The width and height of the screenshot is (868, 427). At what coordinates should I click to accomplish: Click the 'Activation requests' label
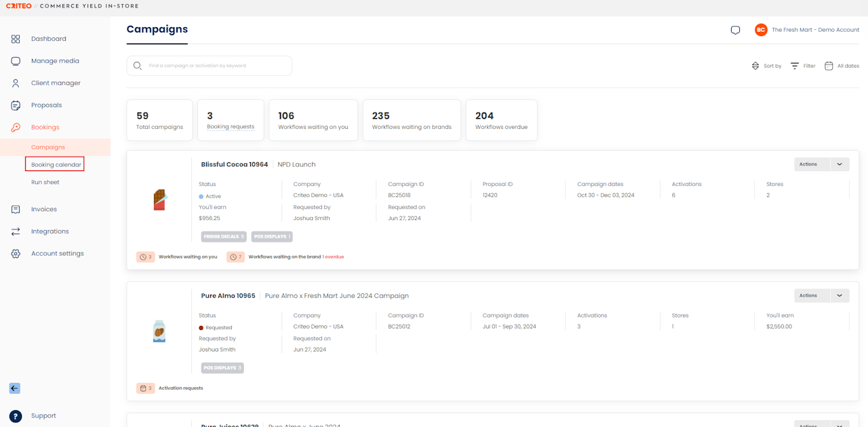tap(181, 388)
